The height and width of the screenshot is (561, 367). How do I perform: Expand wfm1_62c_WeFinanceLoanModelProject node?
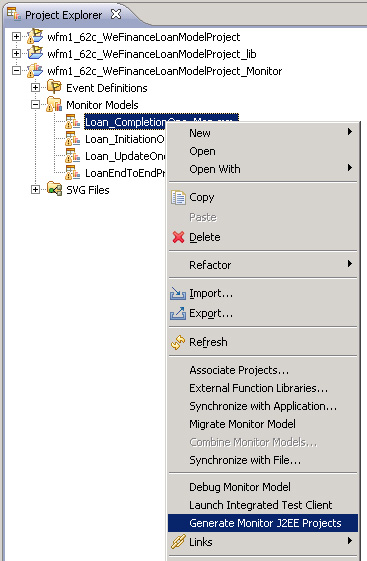(16, 36)
